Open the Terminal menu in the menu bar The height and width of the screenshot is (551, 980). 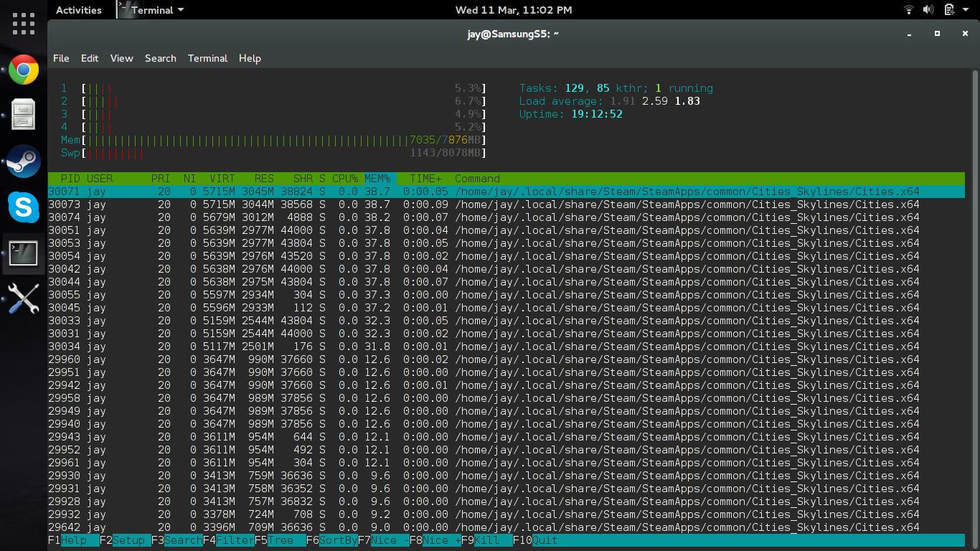pos(207,58)
